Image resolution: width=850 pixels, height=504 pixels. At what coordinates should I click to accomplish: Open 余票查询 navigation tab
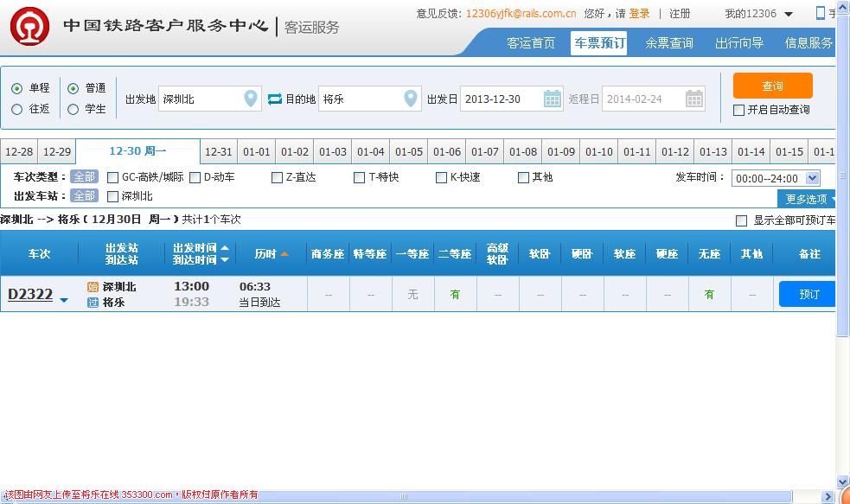tap(669, 43)
